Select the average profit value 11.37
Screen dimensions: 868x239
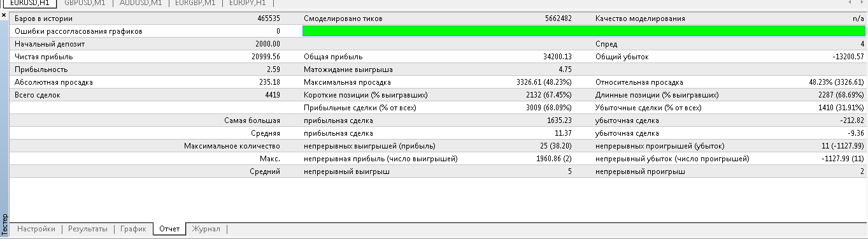pyautogui.click(x=563, y=133)
